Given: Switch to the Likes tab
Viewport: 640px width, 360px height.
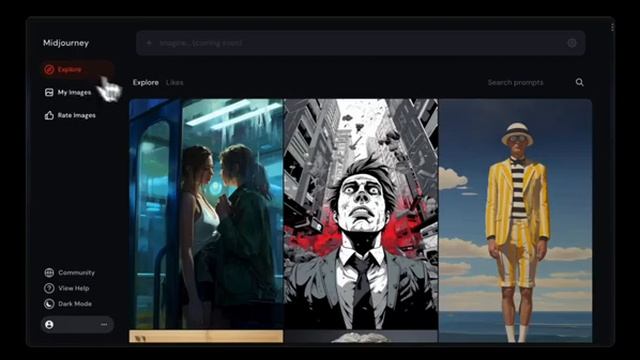Looking at the screenshot, I should click(175, 82).
